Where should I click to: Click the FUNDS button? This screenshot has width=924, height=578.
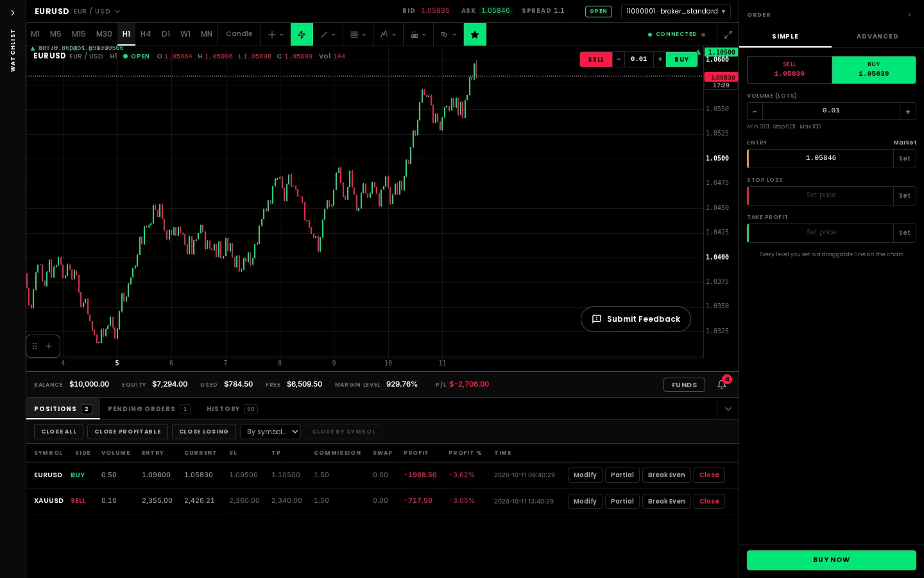(x=684, y=385)
